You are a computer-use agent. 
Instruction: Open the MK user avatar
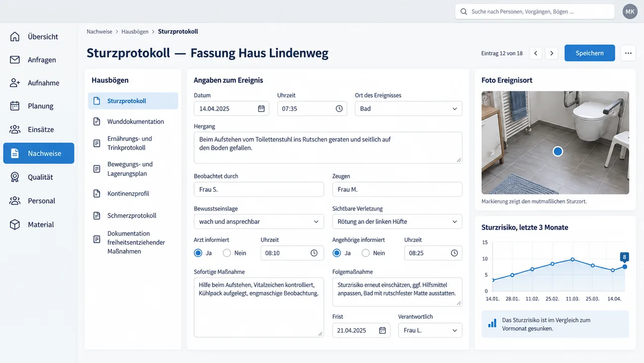tap(630, 11)
